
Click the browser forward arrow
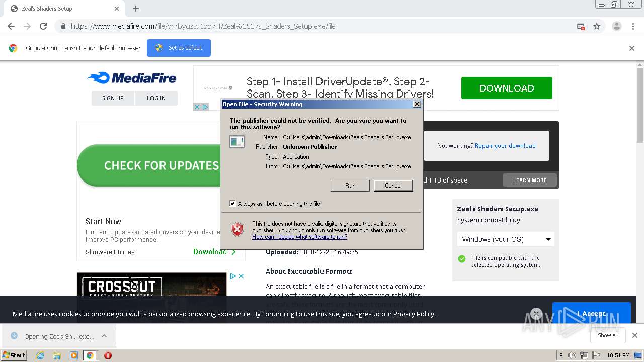(x=27, y=26)
